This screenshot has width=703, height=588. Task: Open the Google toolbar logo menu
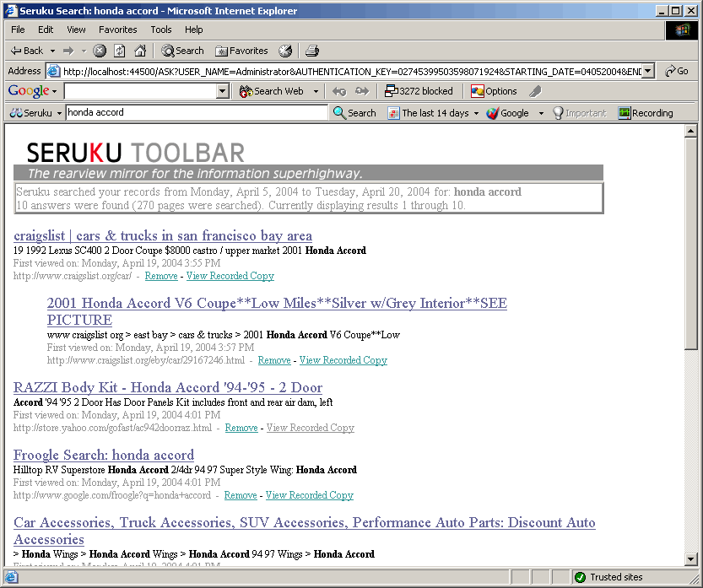pos(32,91)
